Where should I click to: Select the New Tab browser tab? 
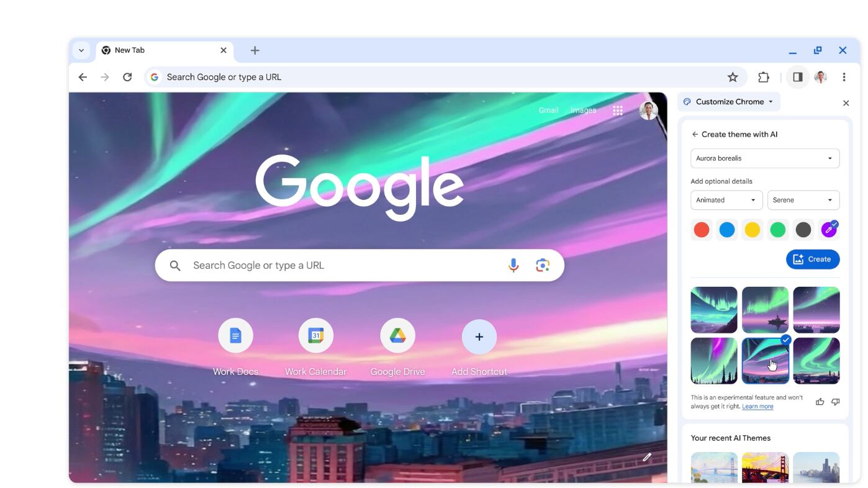tap(165, 50)
